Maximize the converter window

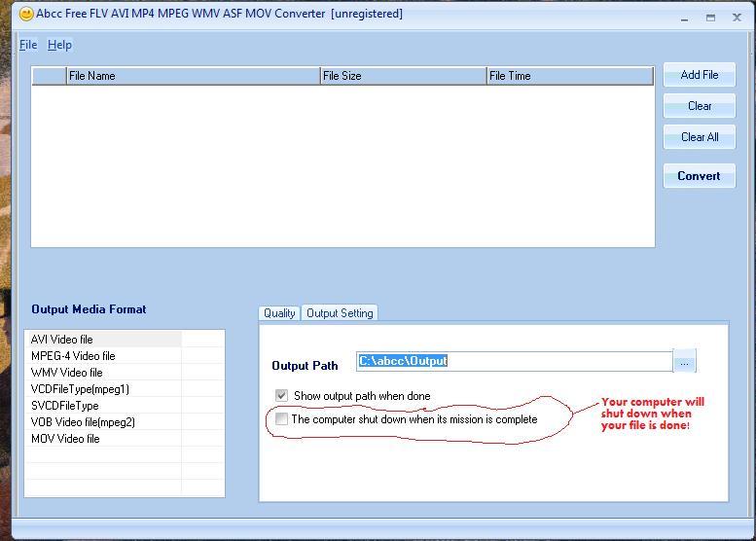(x=710, y=18)
